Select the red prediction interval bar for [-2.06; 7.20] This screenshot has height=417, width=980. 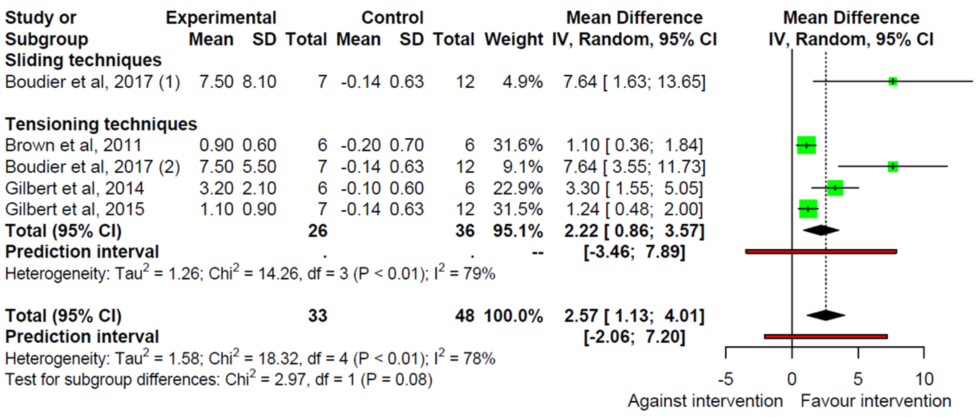(825, 337)
